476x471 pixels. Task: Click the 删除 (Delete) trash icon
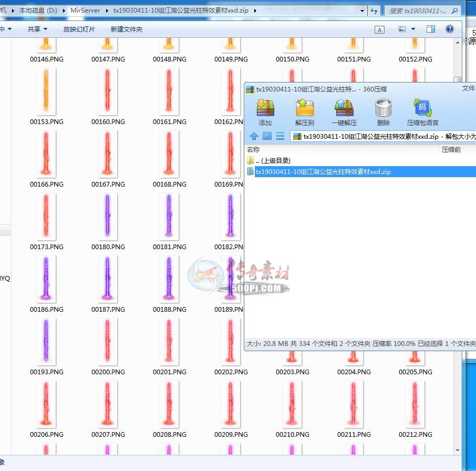point(383,108)
